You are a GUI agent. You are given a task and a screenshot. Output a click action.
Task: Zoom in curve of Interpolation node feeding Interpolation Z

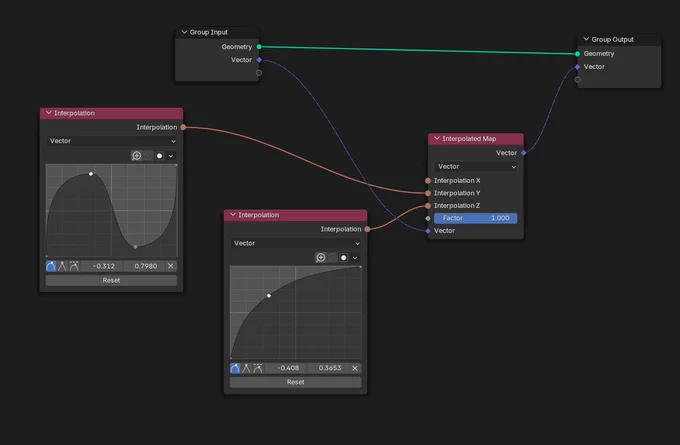click(x=321, y=258)
